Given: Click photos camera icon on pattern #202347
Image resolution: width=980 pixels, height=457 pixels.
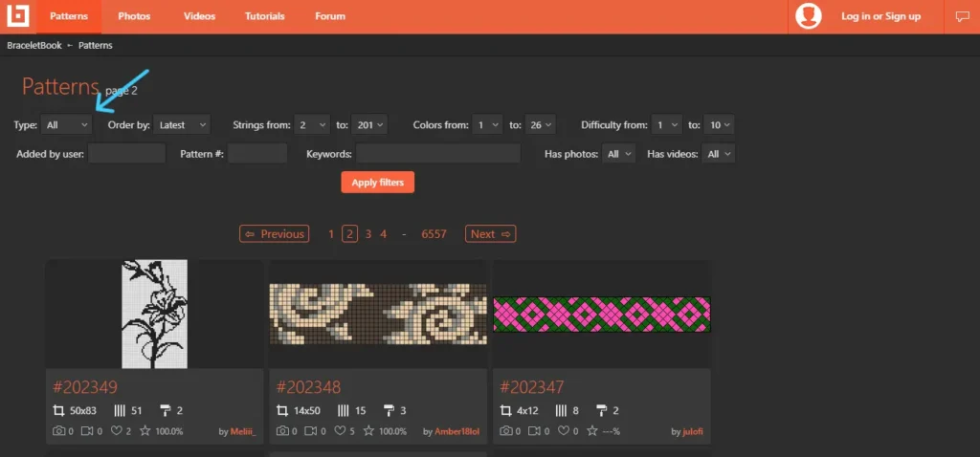Looking at the screenshot, I should (x=506, y=431).
